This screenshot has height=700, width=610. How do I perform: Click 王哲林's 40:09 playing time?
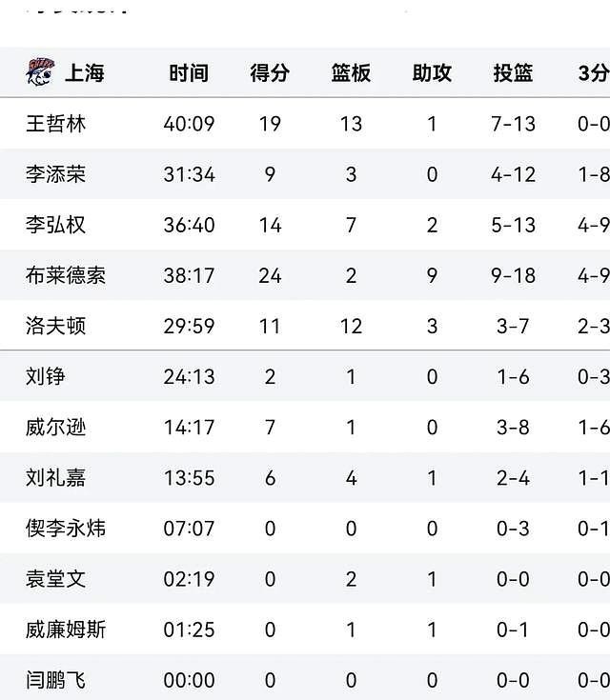coord(189,124)
